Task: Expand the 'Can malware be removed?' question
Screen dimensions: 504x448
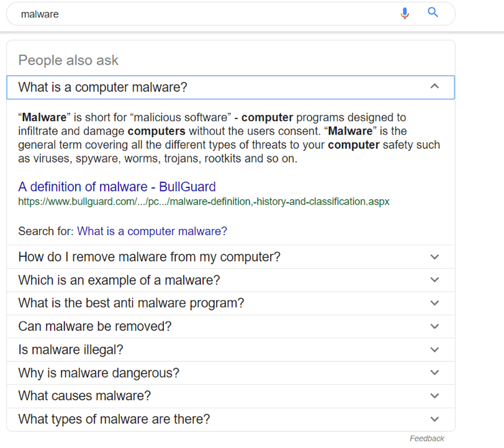Action: click(94, 326)
